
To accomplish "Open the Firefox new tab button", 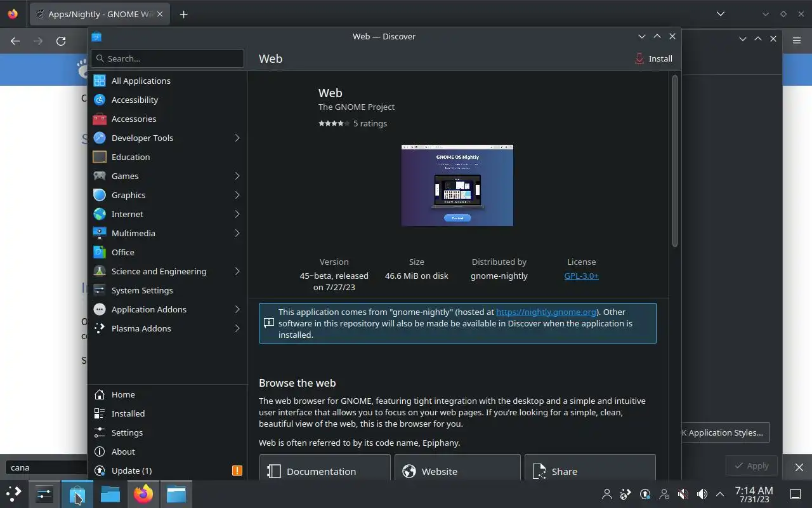I will coord(183,14).
